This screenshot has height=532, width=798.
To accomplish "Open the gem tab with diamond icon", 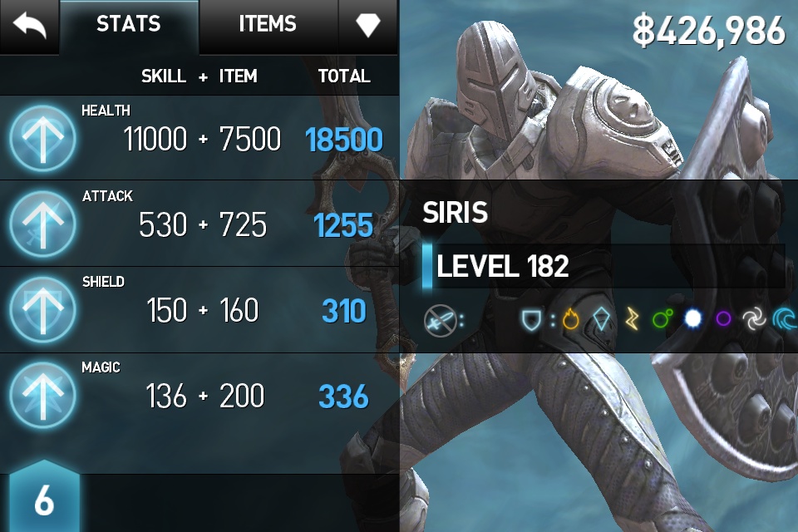I will pos(368,25).
